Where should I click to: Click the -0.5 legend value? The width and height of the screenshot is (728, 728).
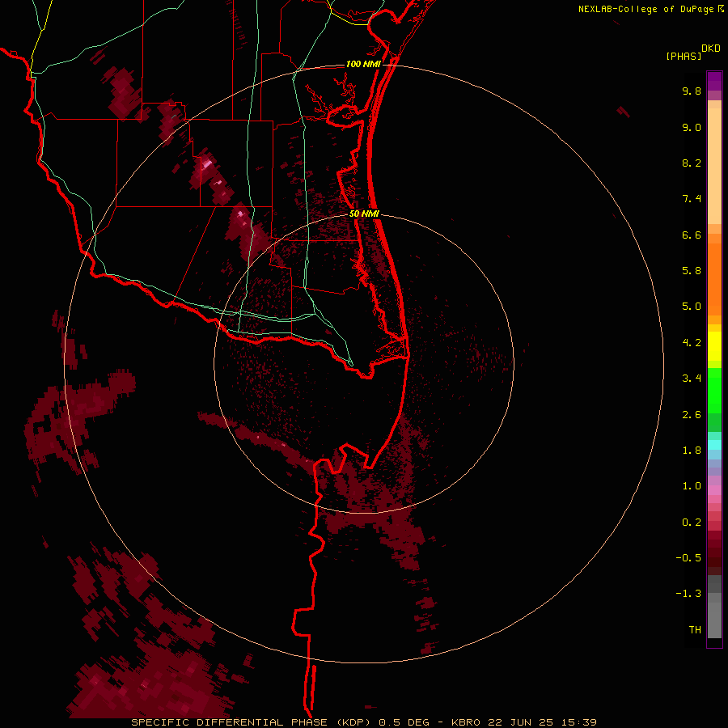tap(688, 558)
